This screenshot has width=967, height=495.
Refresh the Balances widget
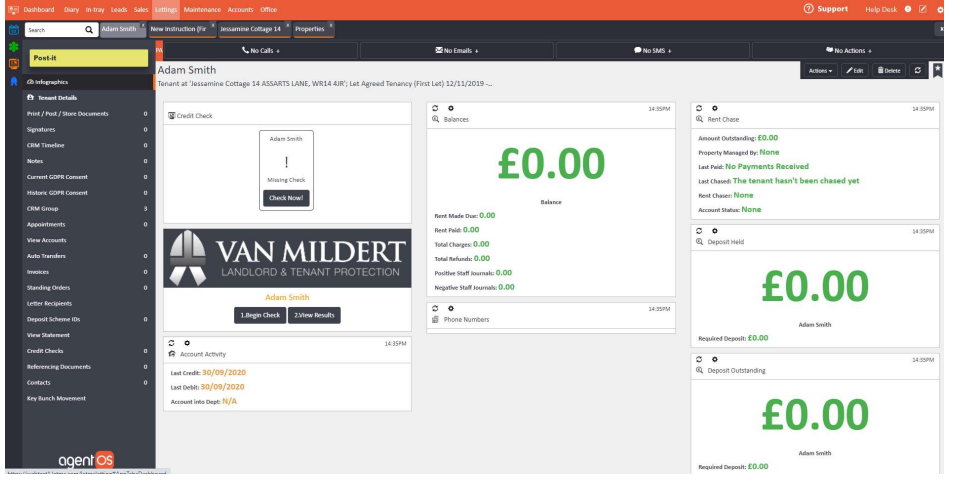435,107
